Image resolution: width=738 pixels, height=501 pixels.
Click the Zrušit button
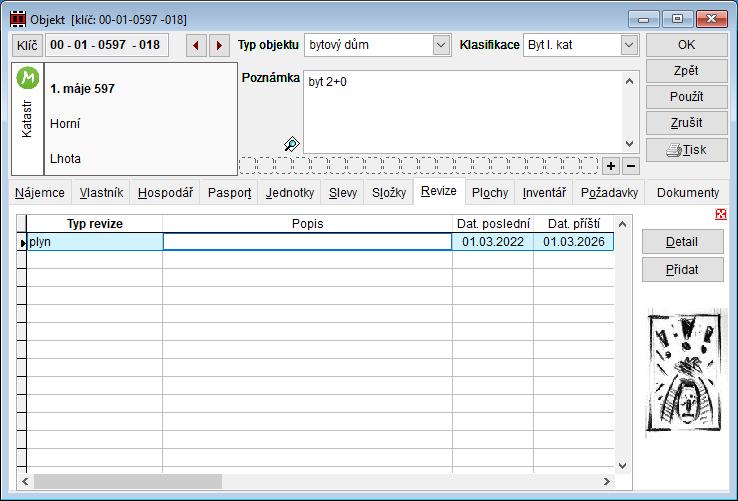tap(685, 123)
